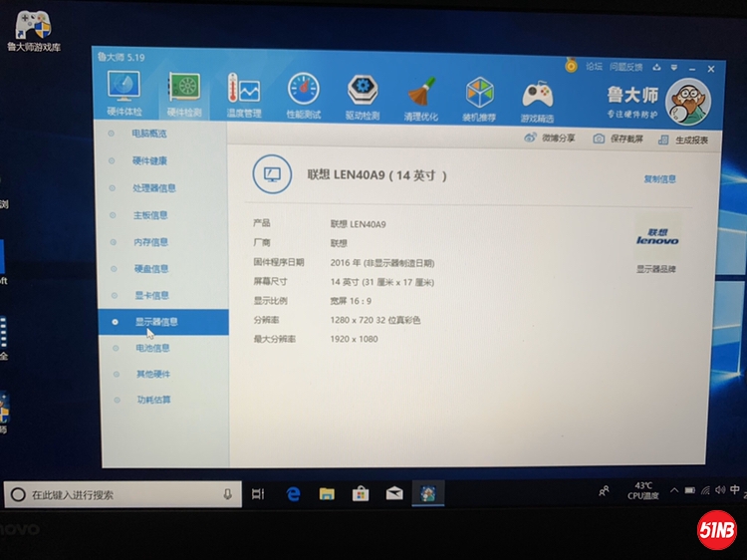This screenshot has width=747, height=560.
Task: Open 显卡信息 sidebar section
Action: pyautogui.click(x=151, y=295)
